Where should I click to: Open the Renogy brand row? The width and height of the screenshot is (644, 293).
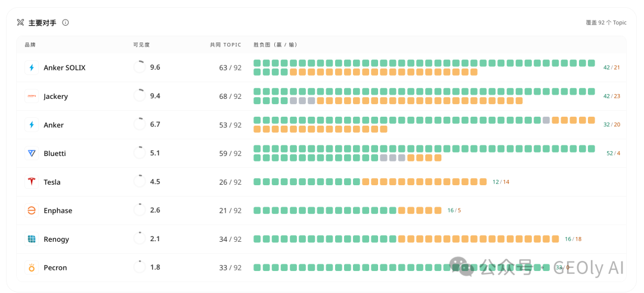click(x=321, y=239)
